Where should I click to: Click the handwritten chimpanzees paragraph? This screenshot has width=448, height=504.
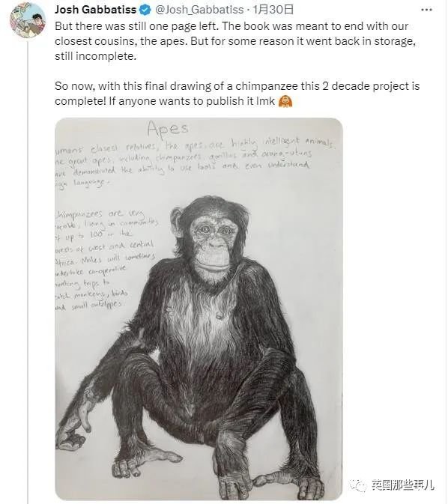pos(106,261)
